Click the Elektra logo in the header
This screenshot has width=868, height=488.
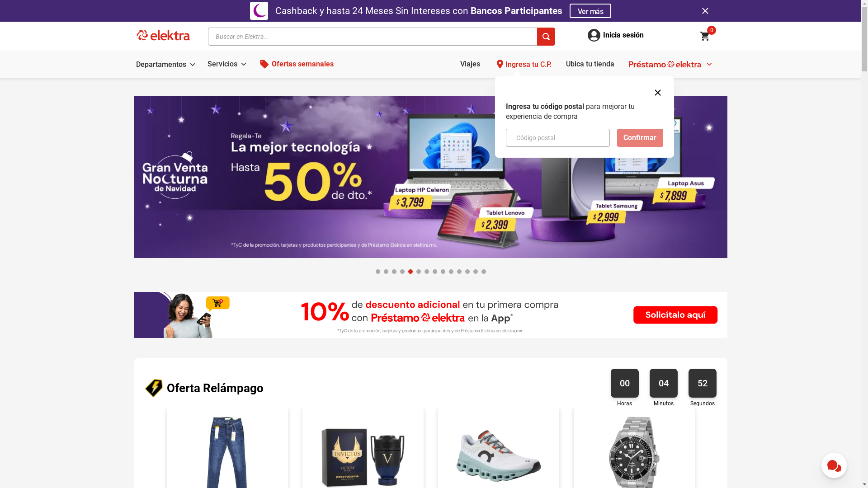[163, 35]
